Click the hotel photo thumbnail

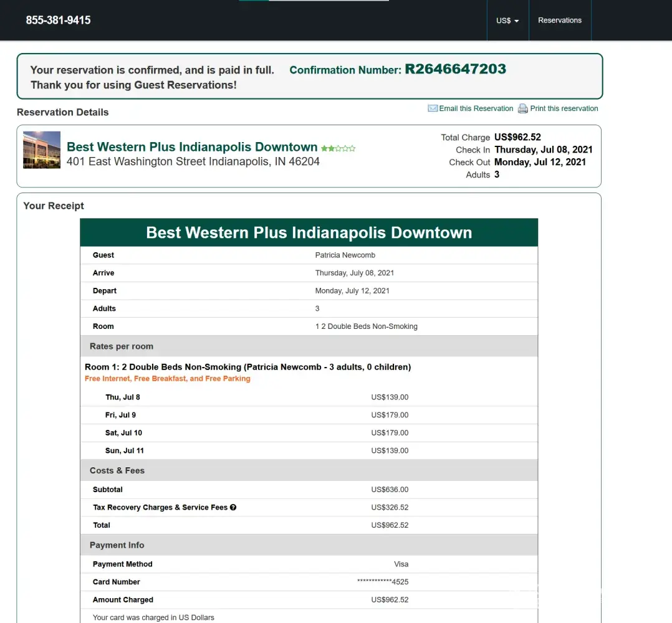(42, 150)
